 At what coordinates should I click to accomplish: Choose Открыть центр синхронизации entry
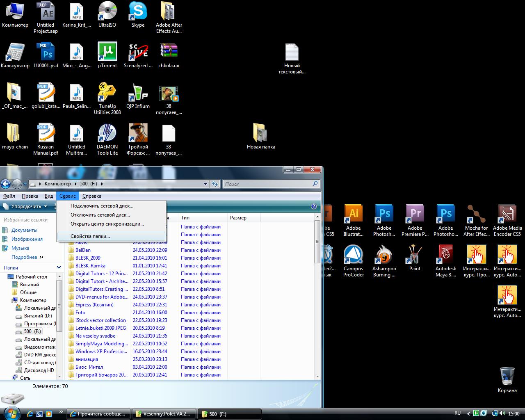pos(112,224)
